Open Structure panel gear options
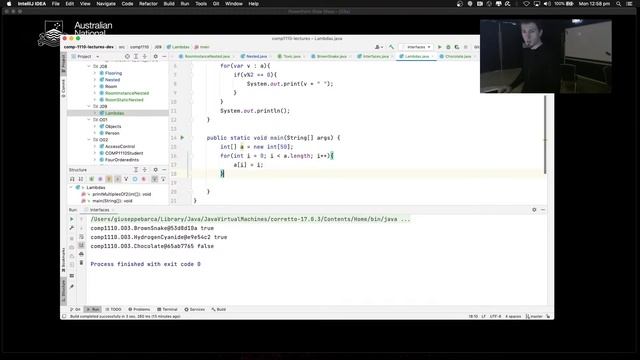 click(x=156, y=169)
